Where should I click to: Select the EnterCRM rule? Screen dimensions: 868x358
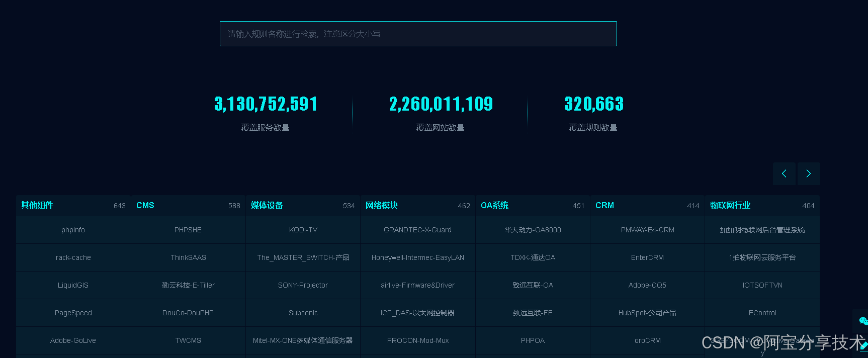[647, 257]
